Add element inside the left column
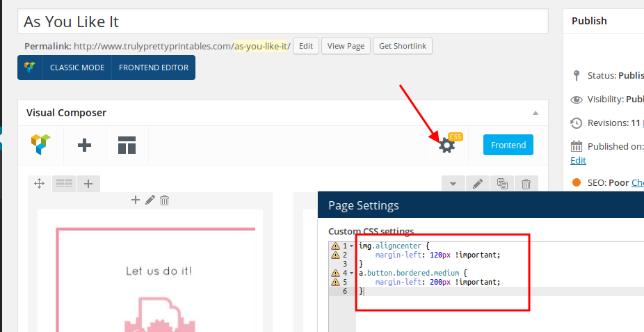Viewport: 644px width, 332px height. [135, 200]
